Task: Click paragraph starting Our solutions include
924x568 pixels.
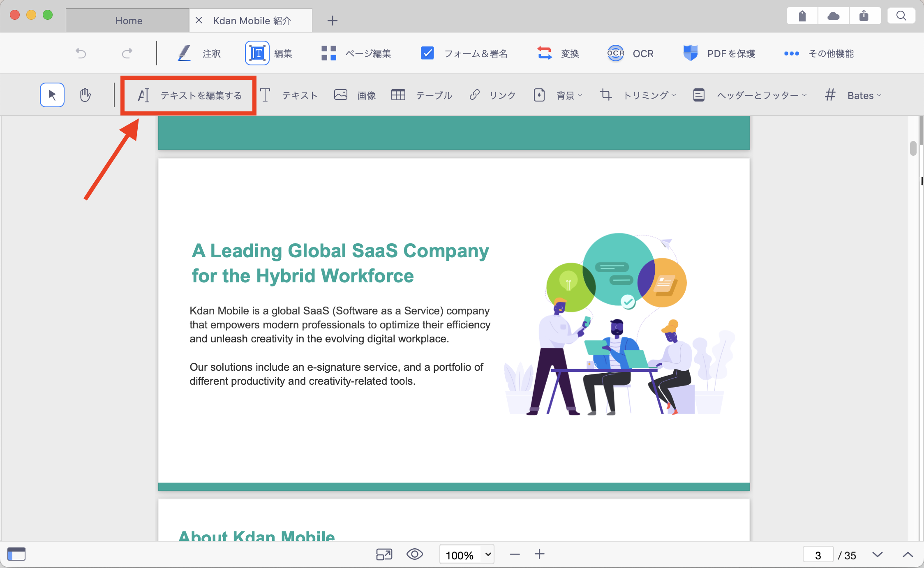Action: (x=336, y=374)
